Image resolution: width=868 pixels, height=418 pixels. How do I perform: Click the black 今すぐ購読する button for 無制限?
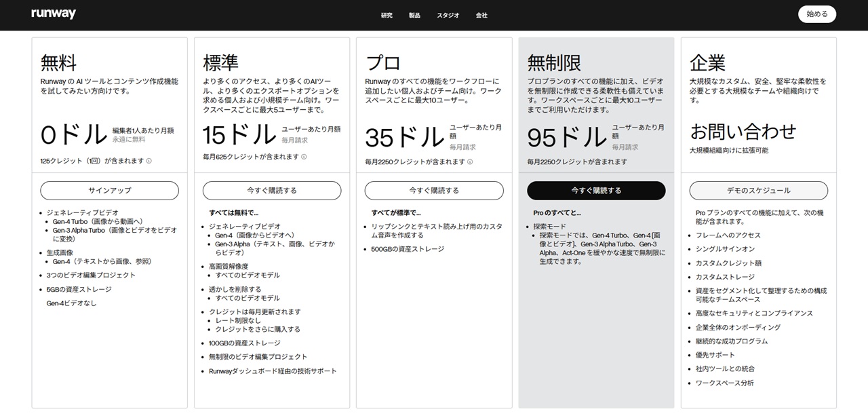(596, 191)
